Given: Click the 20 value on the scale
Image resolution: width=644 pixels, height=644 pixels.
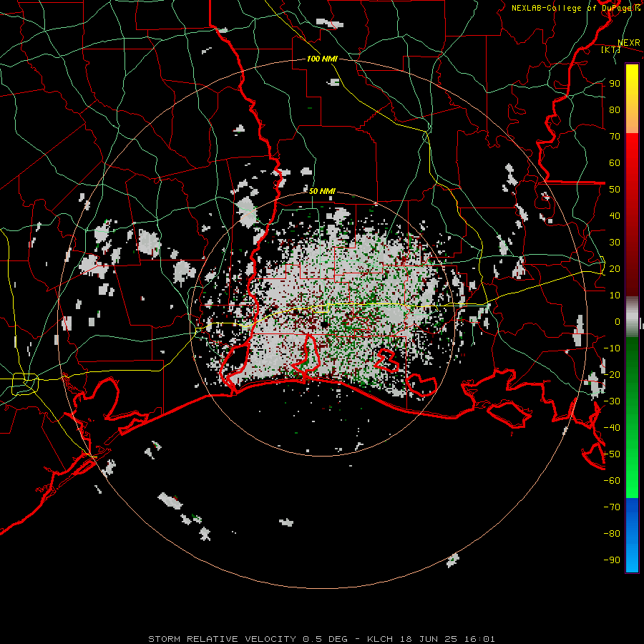Looking at the screenshot, I should pyautogui.click(x=615, y=268).
